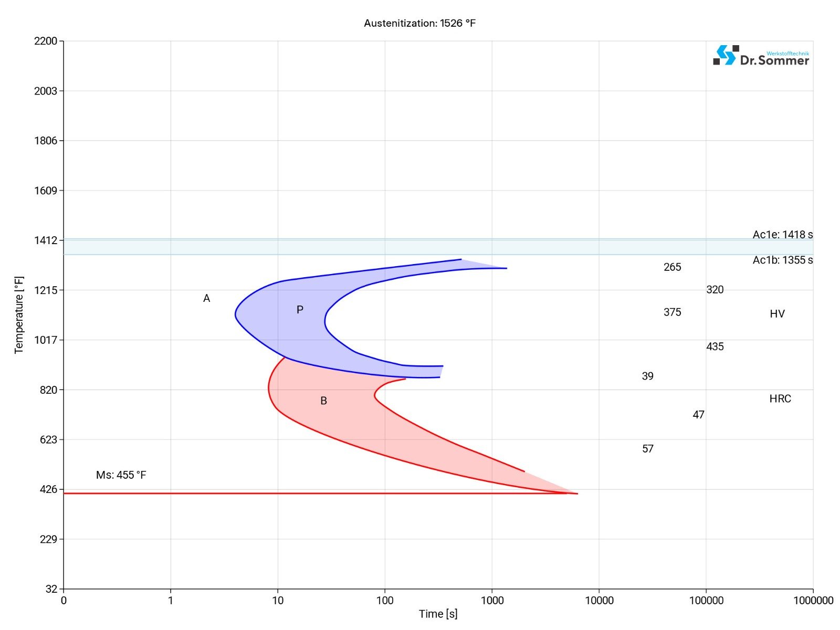The height and width of the screenshot is (630, 840).
Task: Select the Ac1b: 1355 s annotation
Action: coord(783,259)
